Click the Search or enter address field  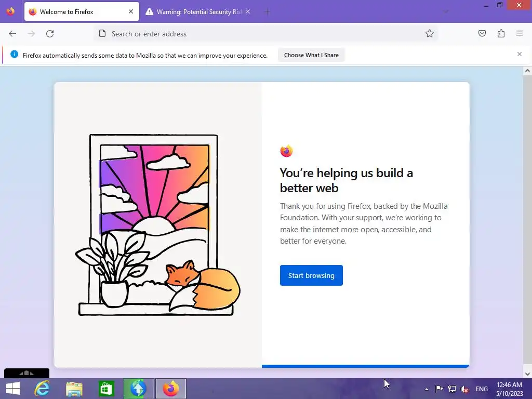pos(265,34)
